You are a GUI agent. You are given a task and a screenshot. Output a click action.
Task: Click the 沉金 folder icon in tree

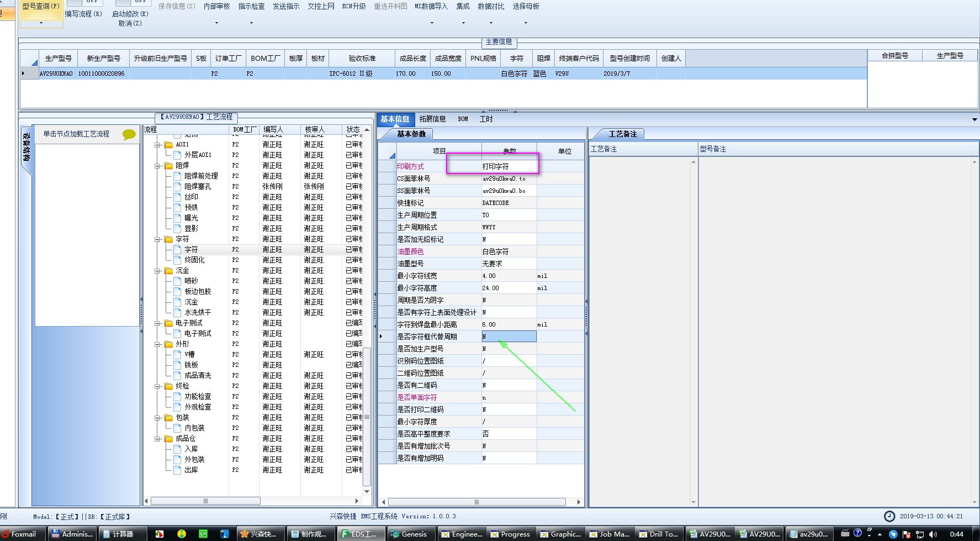(x=169, y=270)
